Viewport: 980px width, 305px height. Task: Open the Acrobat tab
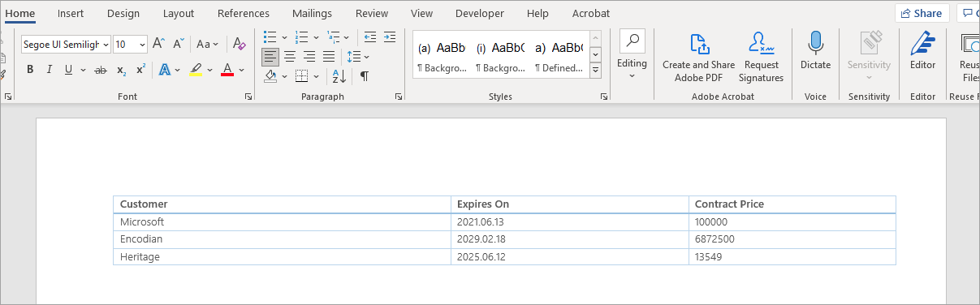[x=591, y=13]
